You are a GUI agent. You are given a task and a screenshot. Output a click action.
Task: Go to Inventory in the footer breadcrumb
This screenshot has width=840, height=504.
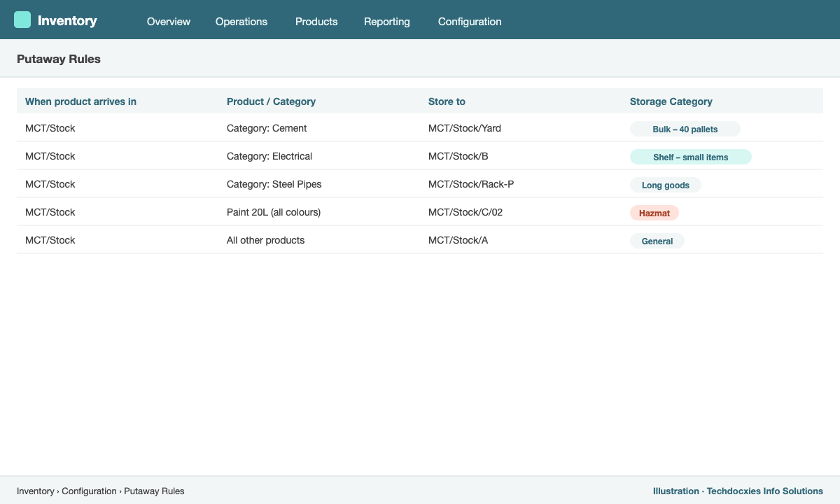coord(36,491)
